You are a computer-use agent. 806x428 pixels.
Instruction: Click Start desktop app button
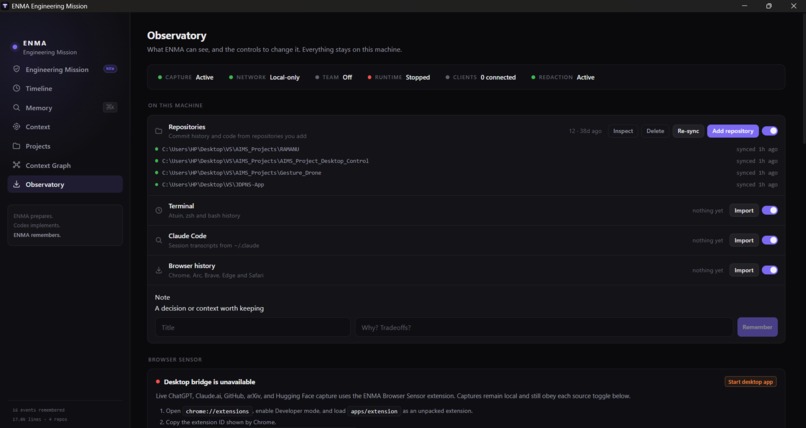point(750,382)
